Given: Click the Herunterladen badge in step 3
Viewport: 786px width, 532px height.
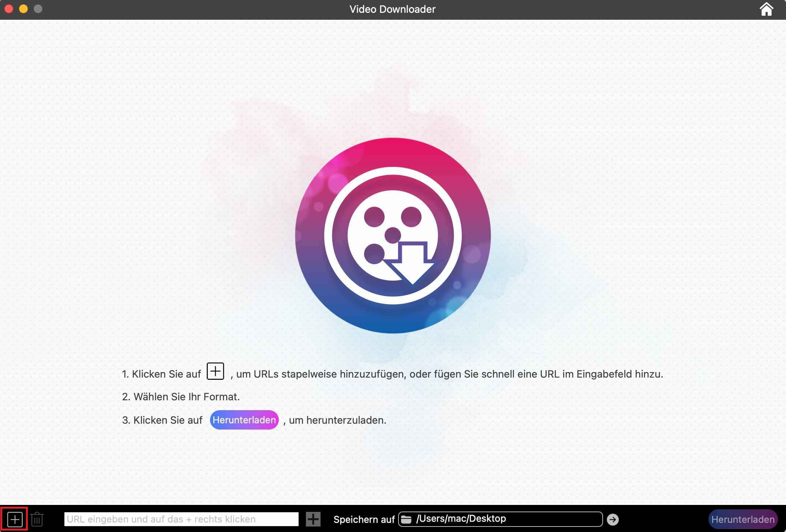Looking at the screenshot, I should click(244, 420).
